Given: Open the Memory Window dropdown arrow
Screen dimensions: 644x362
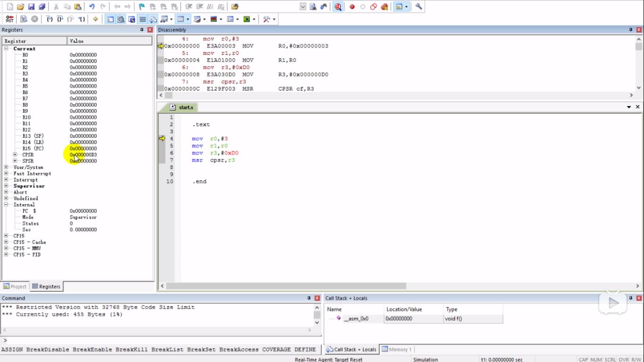Looking at the screenshot, I should [x=189, y=19].
